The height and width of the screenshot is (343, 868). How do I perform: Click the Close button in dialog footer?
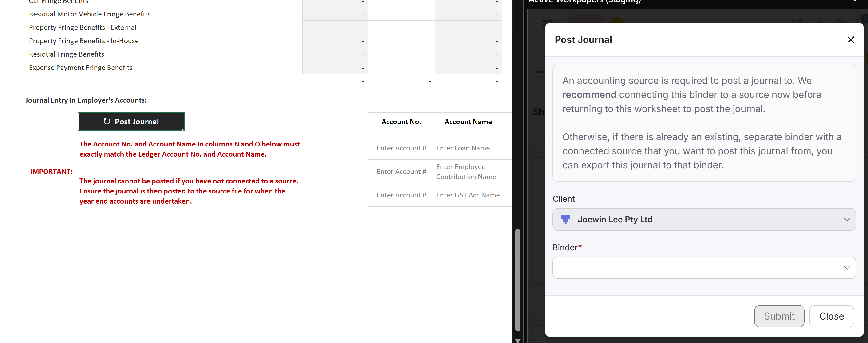tap(831, 316)
